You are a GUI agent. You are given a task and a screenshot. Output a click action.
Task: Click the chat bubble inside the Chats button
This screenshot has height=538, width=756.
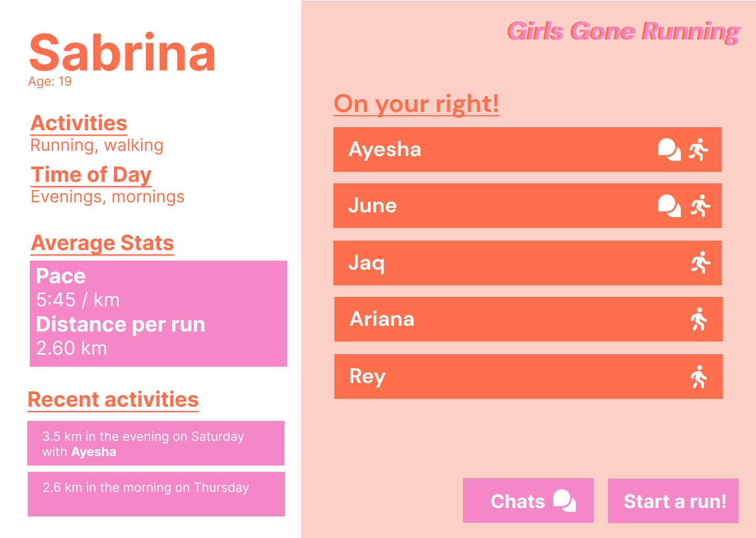563,500
